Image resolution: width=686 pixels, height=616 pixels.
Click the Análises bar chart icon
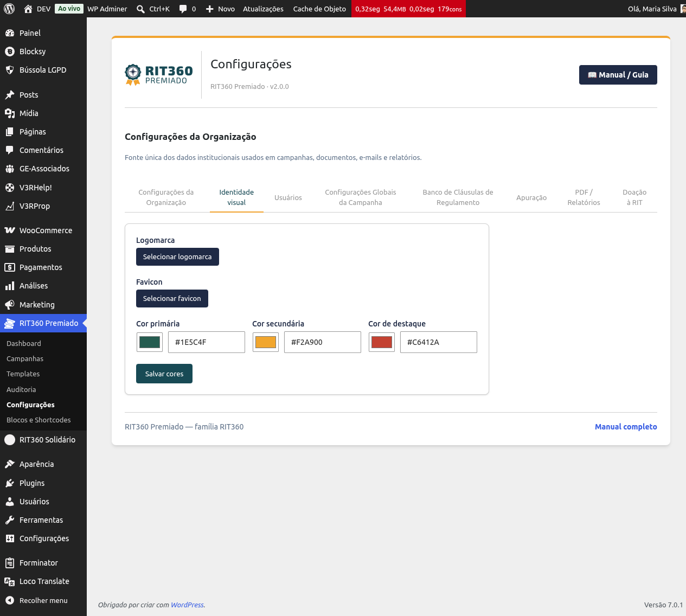[x=10, y=286]
